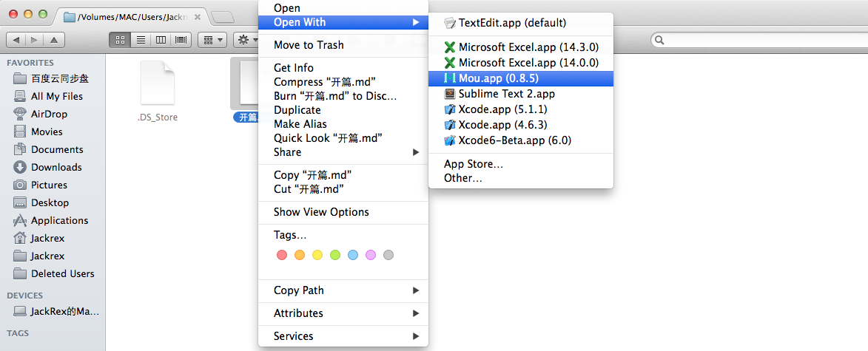The height and width of the screenshot is (351, 868).
Task: Switch to list view
Action: click(141, 40)
